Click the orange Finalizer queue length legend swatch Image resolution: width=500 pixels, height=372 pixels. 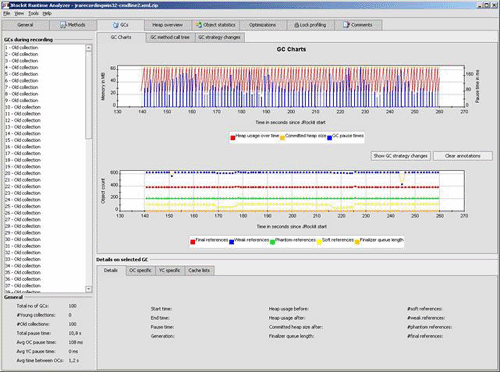click(x=357, y=242)
